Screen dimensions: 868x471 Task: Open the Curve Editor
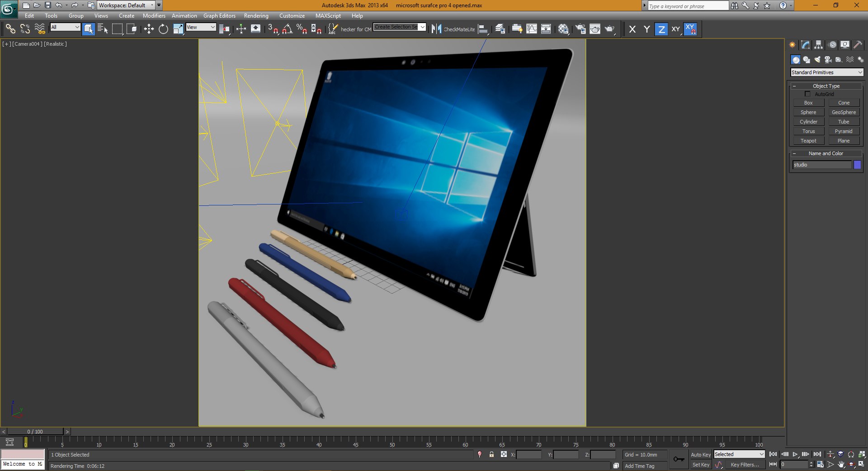(532, 29)
